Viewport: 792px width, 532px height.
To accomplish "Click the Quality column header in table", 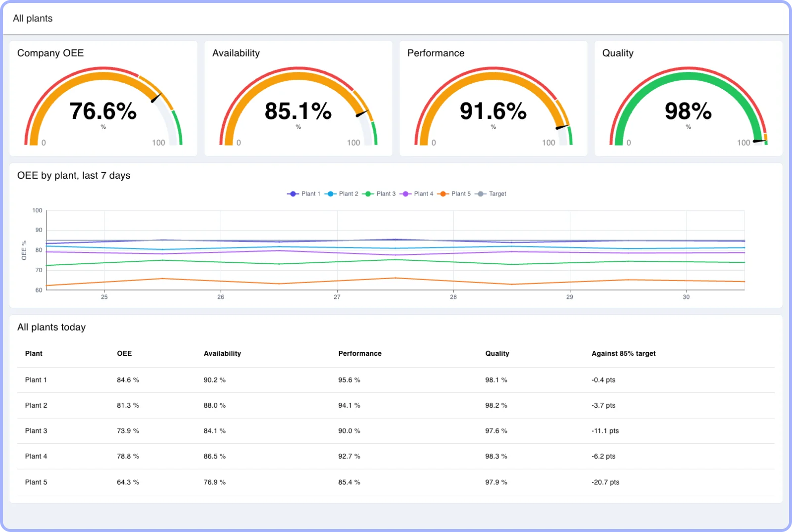I will tap(497, 353).
